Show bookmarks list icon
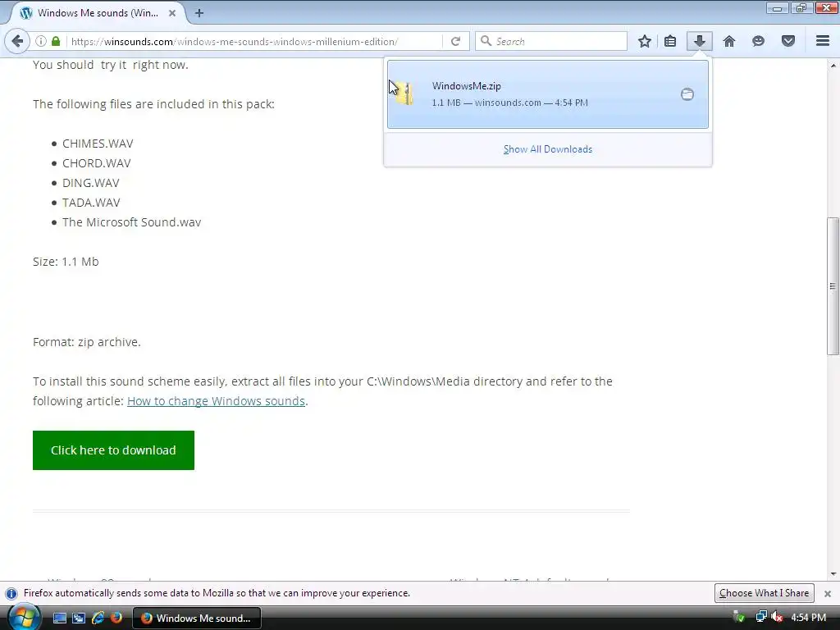 pos(670,41)
